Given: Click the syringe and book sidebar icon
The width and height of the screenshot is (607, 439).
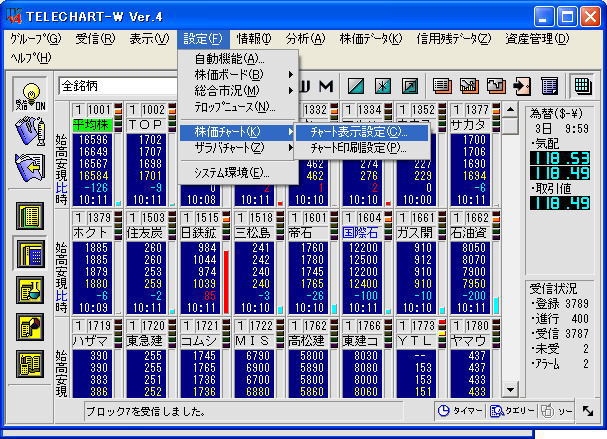Looking at the screenshot, I should pyautogui.click(x=30, y=131).
